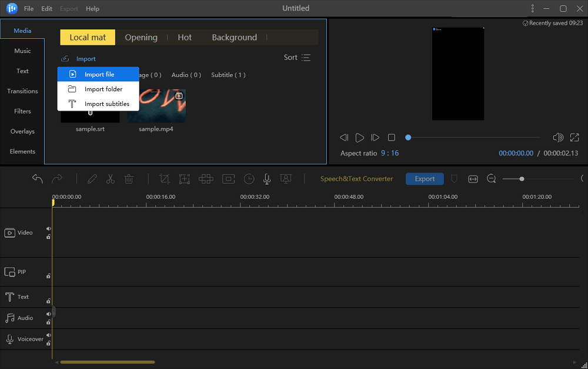
Task: Mute the Video track
Action: tap(49, 229)
